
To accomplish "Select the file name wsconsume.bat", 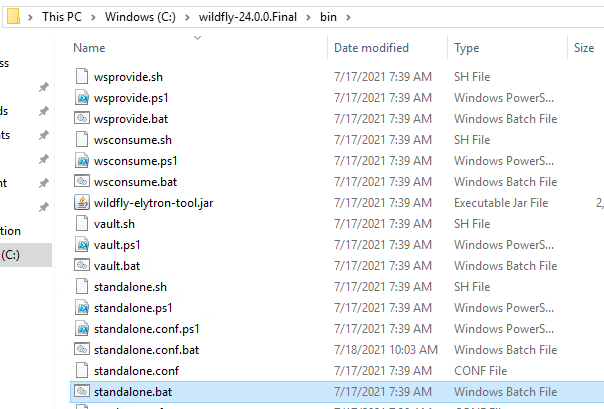I will click(x=136, y=182).
